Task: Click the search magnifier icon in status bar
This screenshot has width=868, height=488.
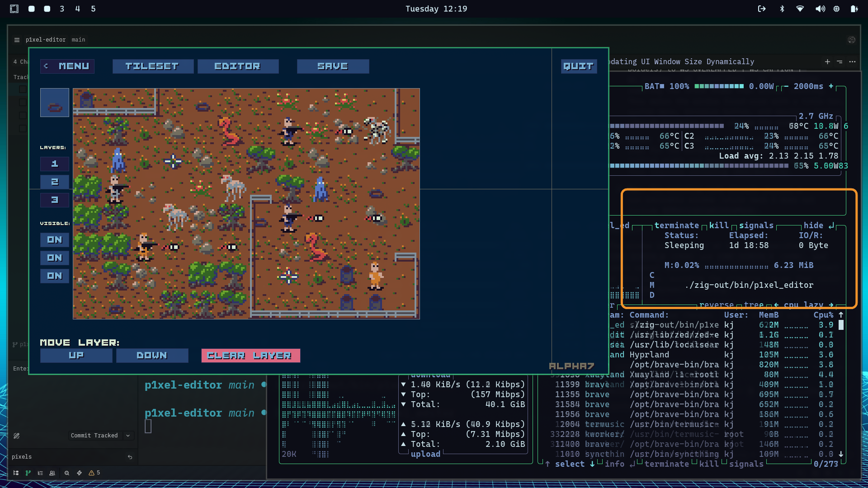Action: click(x=67, y=473)
